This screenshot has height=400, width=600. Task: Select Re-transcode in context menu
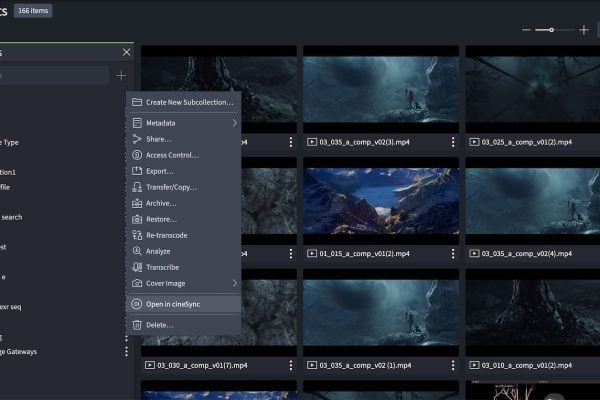(x=184, y=235)
